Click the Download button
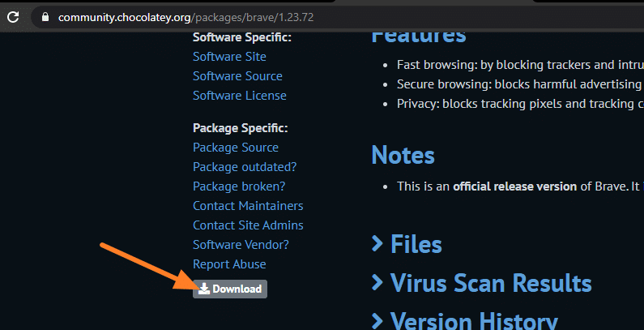The width and height of the screenshot is (644, 330). tap(230, 289)
